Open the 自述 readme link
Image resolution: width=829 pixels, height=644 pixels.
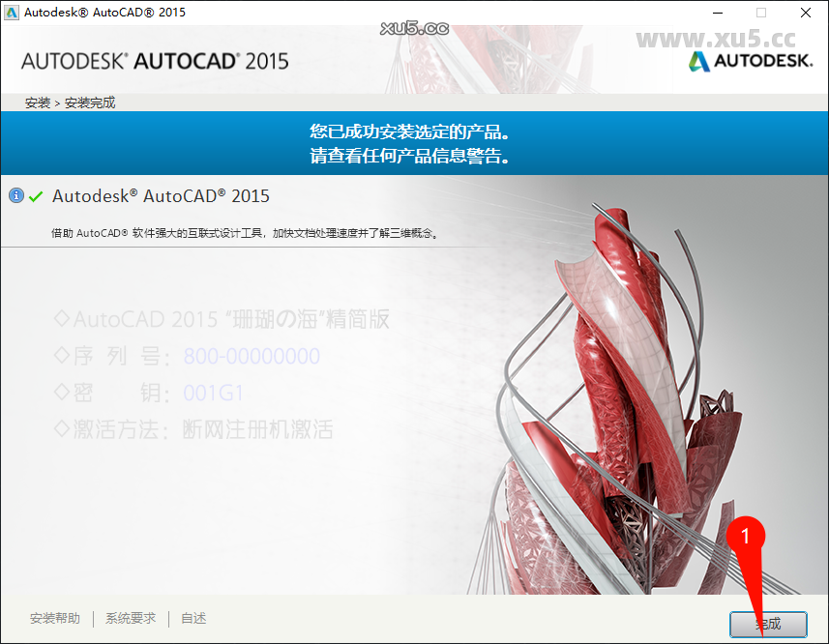click(x=192, y=618)
